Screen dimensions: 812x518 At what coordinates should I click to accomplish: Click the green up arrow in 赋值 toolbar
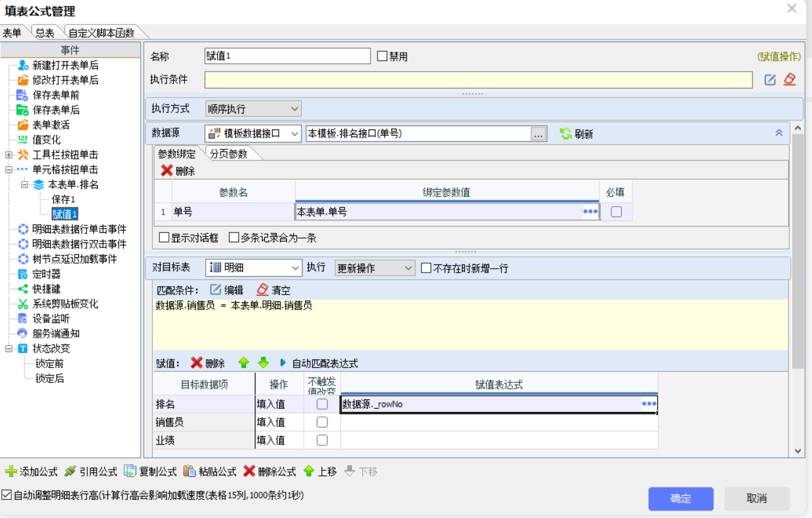pos(244,363)
